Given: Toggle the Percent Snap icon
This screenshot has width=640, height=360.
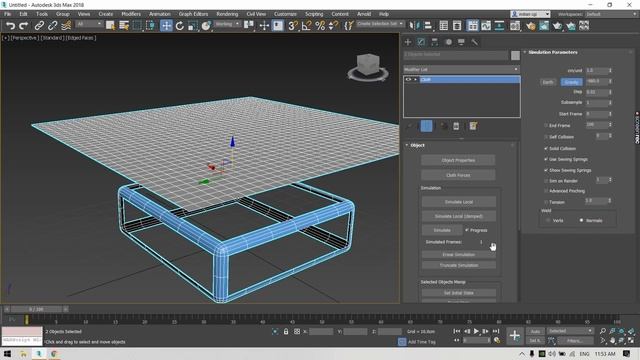Looking at the screenshot, I should 320,26.
